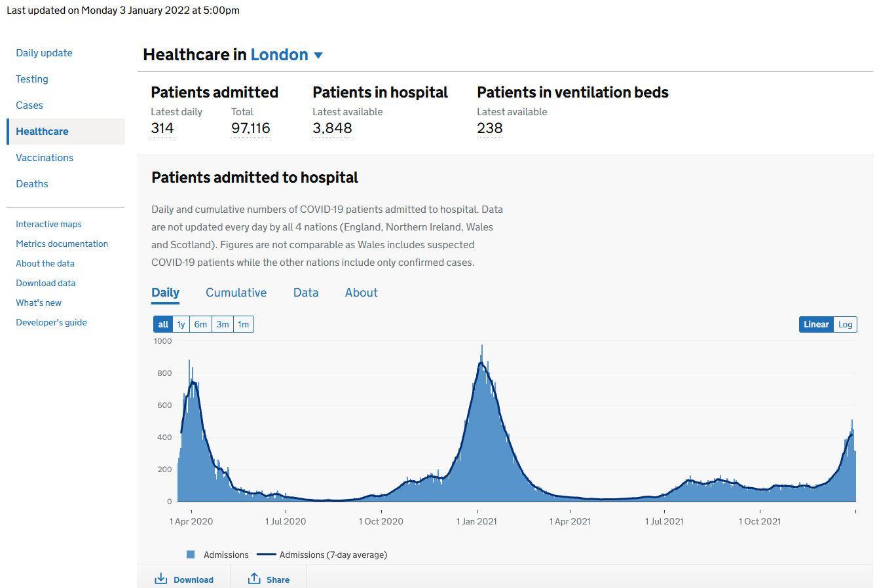Image resolution: width=877 pixels, height=588 pixels.
Task: Go to Vaccinations in sidebar
Action: tap(45, 158)
